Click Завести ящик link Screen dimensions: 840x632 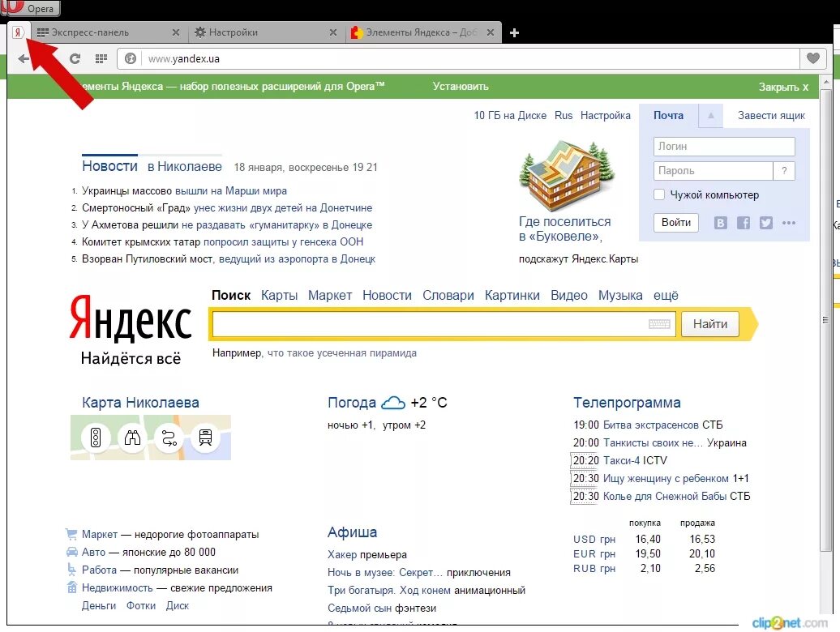coord(771,116)
